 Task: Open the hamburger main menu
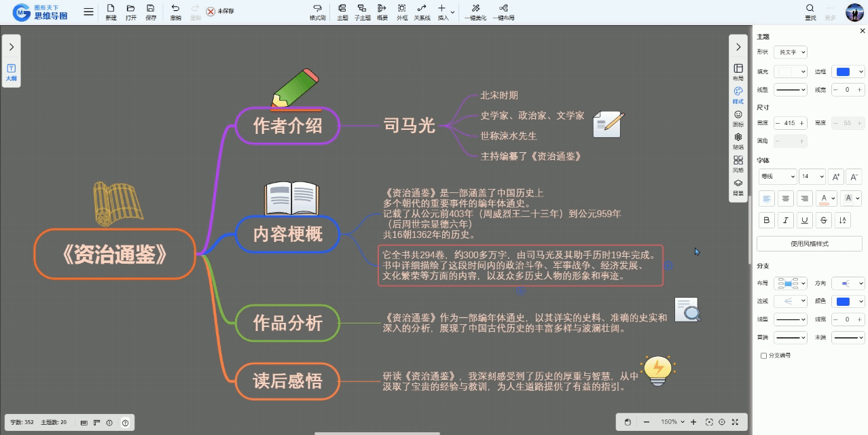click(x=88, y=12)
